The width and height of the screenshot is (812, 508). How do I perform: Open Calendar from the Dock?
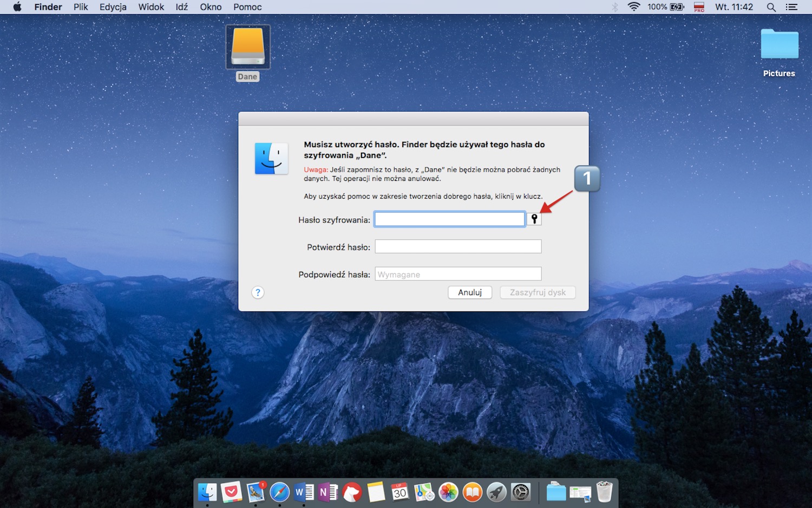click(400, 492)
